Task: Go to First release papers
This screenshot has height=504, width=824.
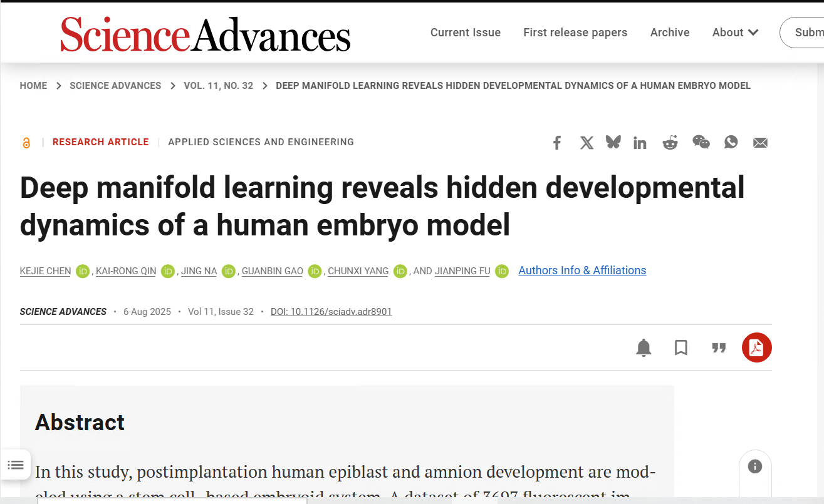Action: pyautogui.click(x=575, y=33)
